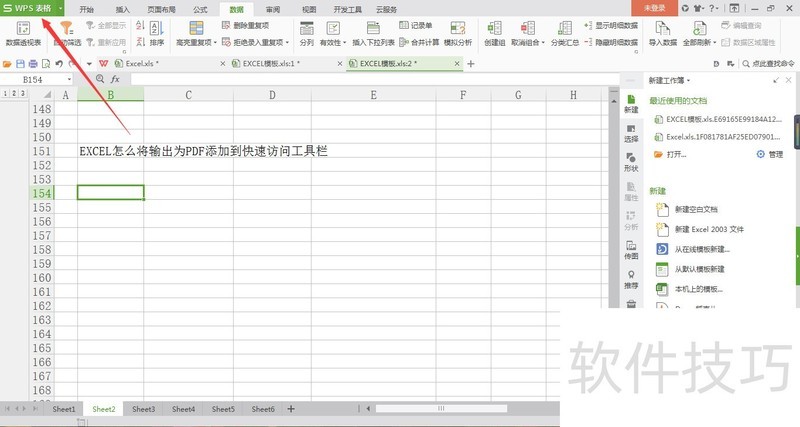Switch to the 开始 ribbon tab
The height and width of the screenshot is (427, 800).
coord(87,9)
